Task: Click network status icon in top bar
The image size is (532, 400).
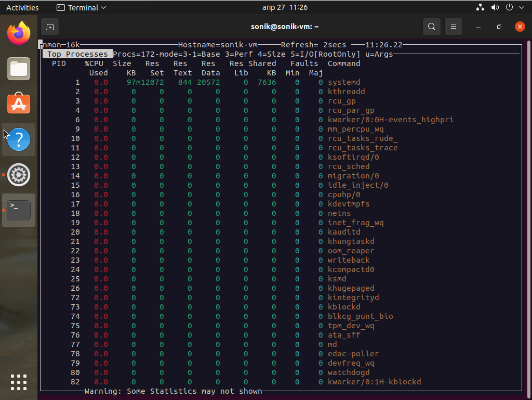Action: [x=480, y=8]
